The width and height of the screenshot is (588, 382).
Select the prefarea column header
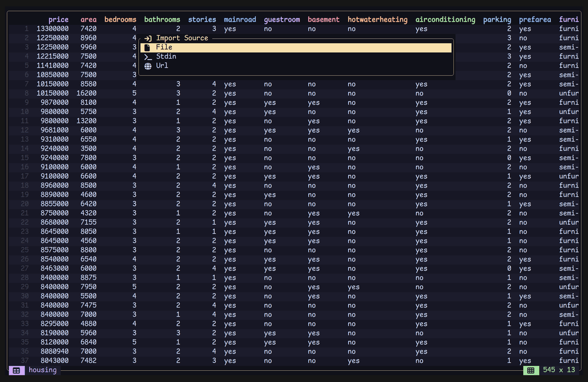coord(535,20)
